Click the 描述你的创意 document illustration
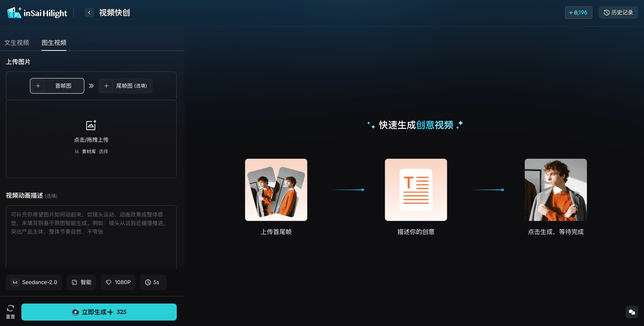 pyautogui.click(x=416, y=190)
